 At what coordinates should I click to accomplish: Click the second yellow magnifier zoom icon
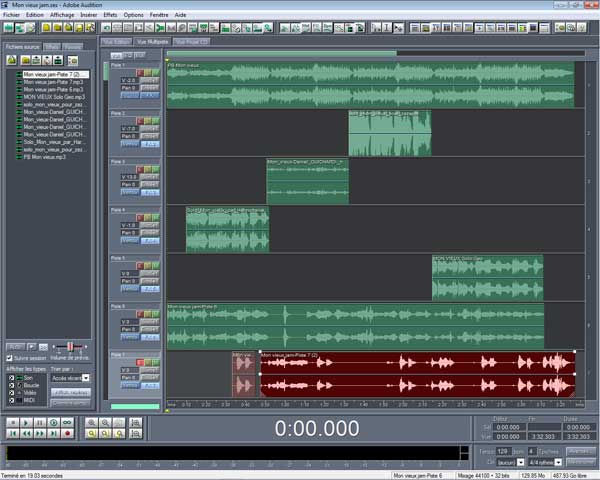[105, 434]
